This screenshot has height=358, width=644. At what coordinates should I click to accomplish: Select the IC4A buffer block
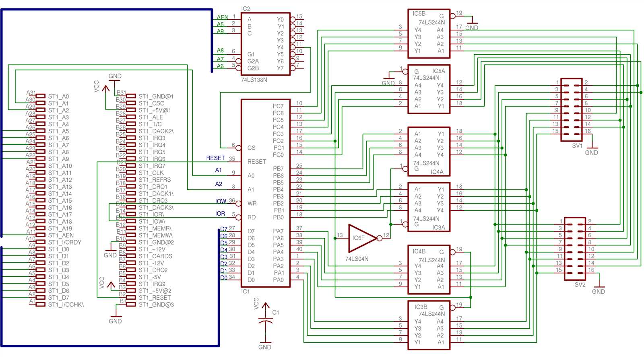[x=429, y=152]
